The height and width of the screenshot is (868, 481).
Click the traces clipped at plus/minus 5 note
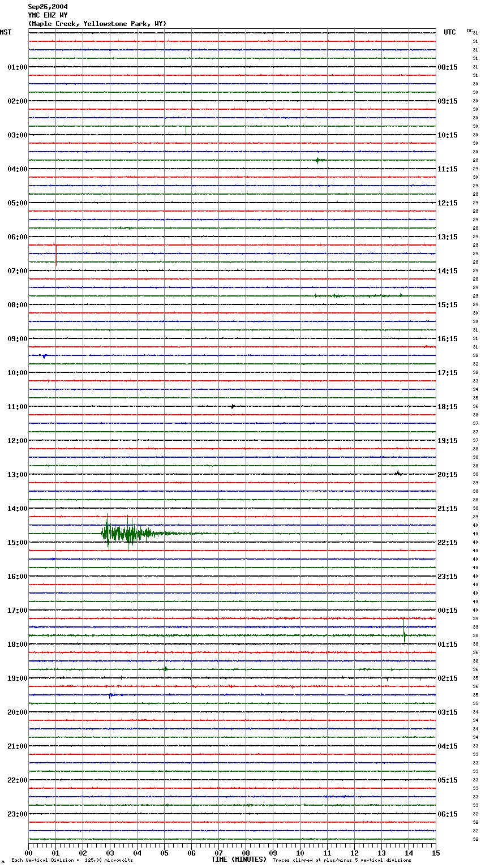(342, 861)
